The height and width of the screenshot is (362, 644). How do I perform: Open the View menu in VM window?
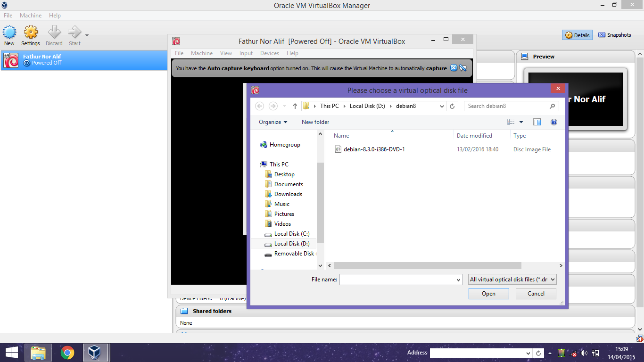pos(226,53)
